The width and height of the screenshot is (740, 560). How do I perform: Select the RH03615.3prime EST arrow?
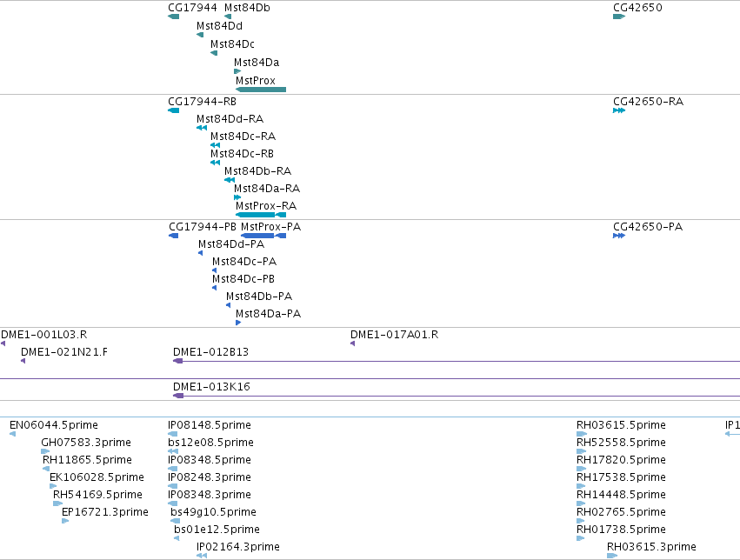612,557
